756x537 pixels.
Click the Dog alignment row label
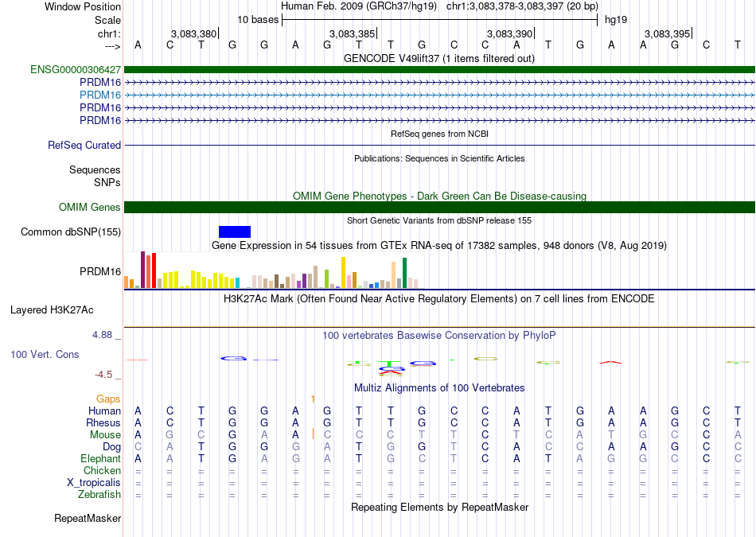pos(111,447)
